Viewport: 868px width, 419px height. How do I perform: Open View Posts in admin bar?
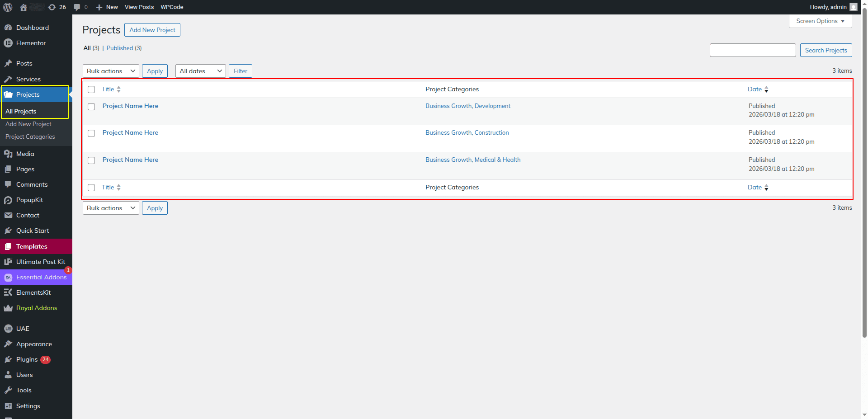[x=139, y=7]
